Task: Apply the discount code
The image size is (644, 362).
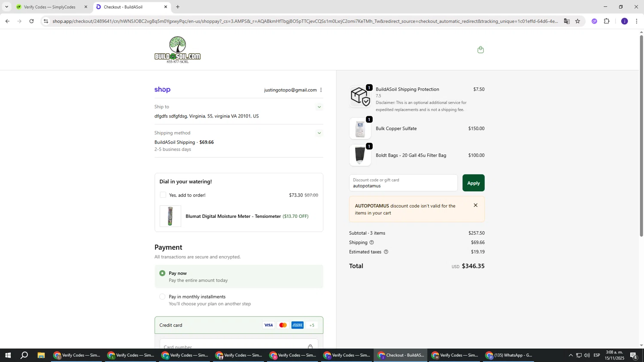Action: pos(473,183)
